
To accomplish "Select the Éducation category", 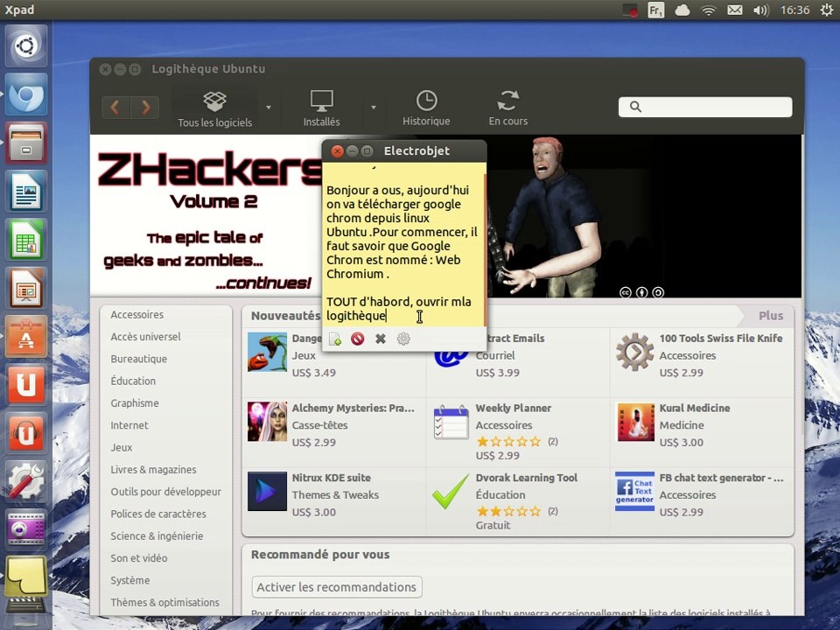I will 133,381.
